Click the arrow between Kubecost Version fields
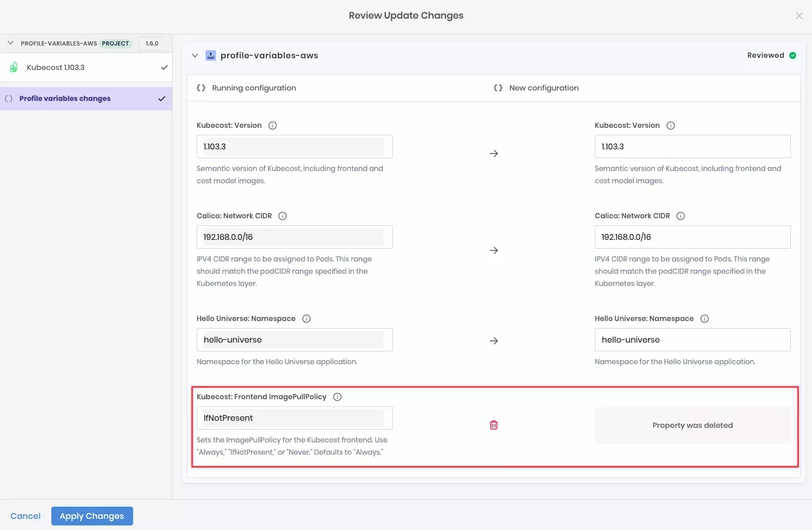The image size is (812, 530). pyautogui.click(x=493, y=153)
